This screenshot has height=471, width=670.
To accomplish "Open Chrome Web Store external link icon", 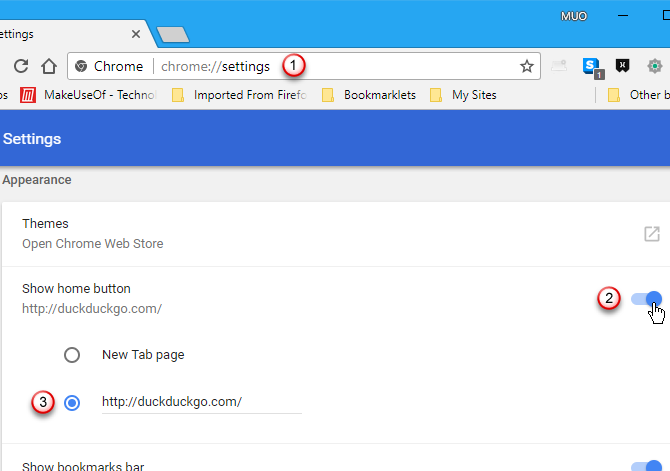I will [x=651, y=234].
